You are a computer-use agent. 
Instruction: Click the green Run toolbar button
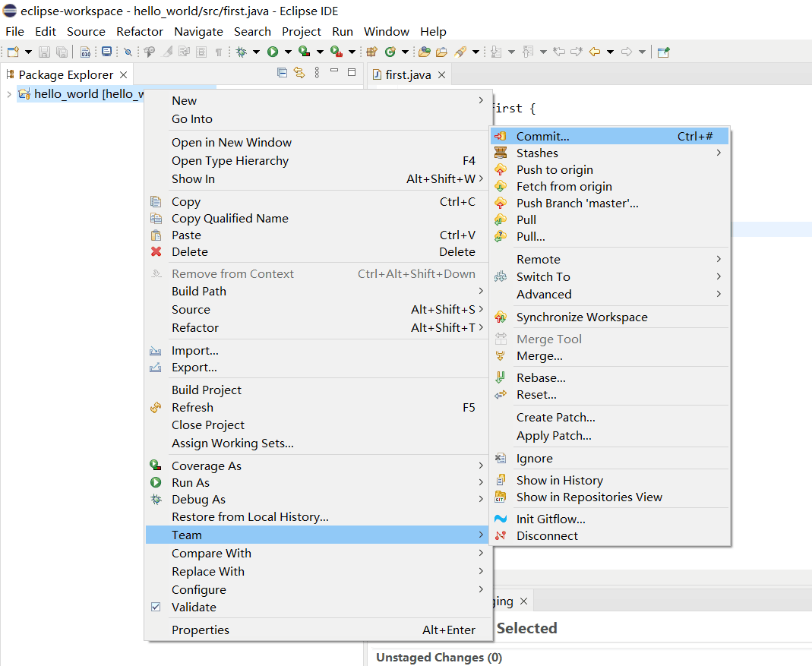pyautogui.click(x=273, y=52)
